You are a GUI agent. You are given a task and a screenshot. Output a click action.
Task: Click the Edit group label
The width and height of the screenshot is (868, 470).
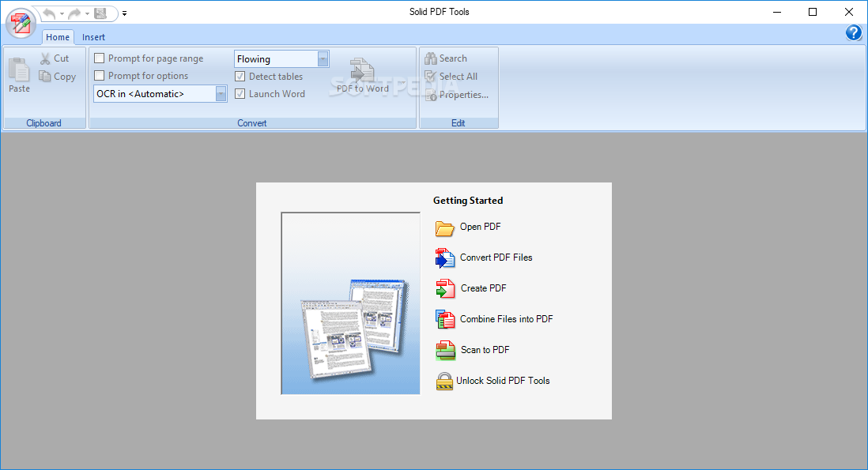458,123
